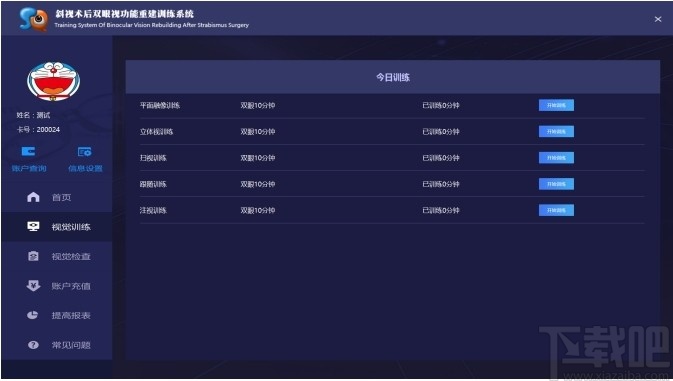Open 提高报表 menu item

click(57, 315)
